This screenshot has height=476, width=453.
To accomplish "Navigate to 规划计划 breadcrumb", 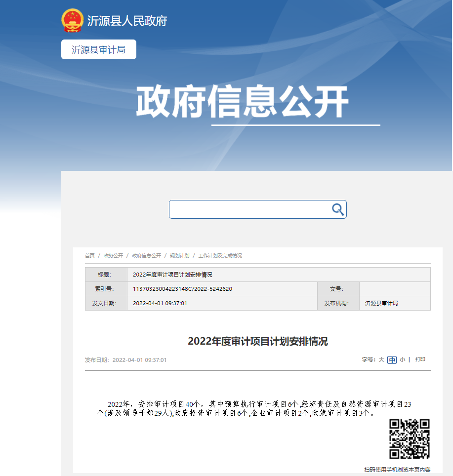I will [x=179, y=256].
